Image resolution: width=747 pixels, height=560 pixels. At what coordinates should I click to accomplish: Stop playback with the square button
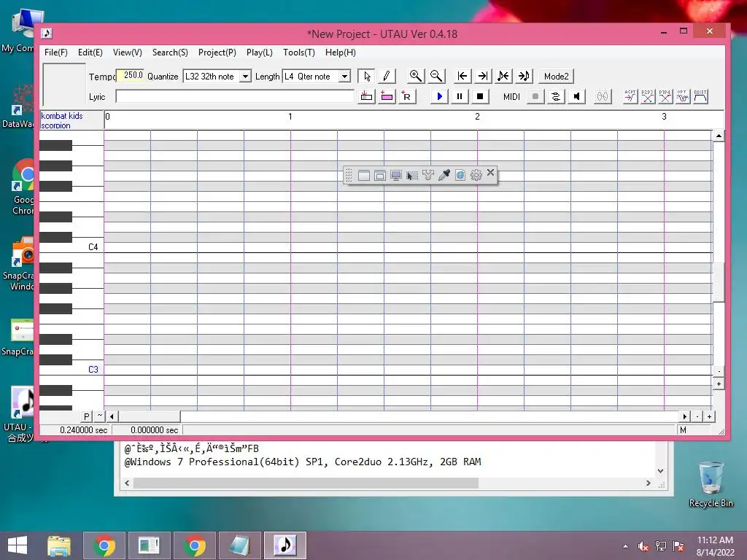tap(480, 97)
